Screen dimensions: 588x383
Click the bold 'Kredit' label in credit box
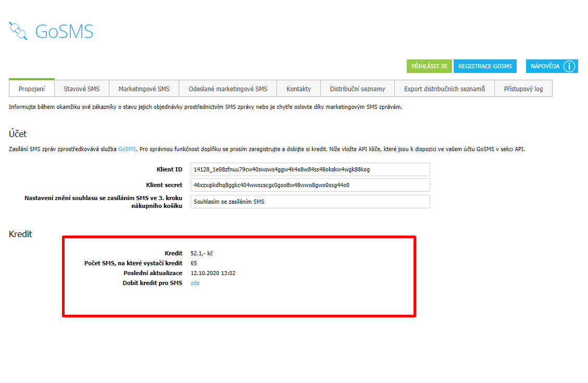pyautogui.click(x=173, y=253)
